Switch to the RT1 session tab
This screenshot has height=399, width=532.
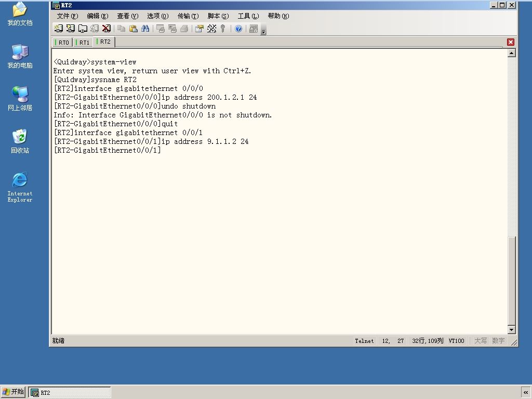coord(83,43)
